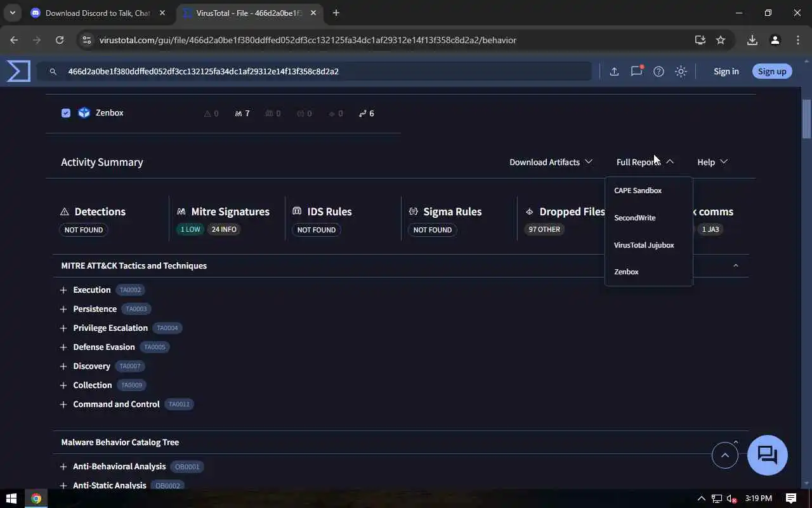Collapse the MITRE ATT&CK Tactics section chevron

coord(736,265)
